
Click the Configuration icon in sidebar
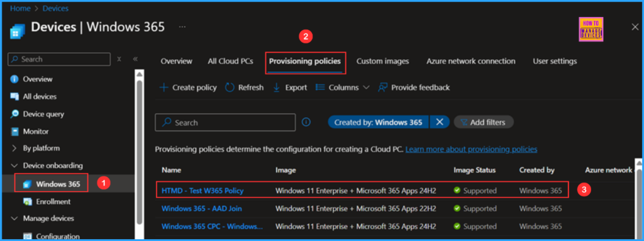28,237
